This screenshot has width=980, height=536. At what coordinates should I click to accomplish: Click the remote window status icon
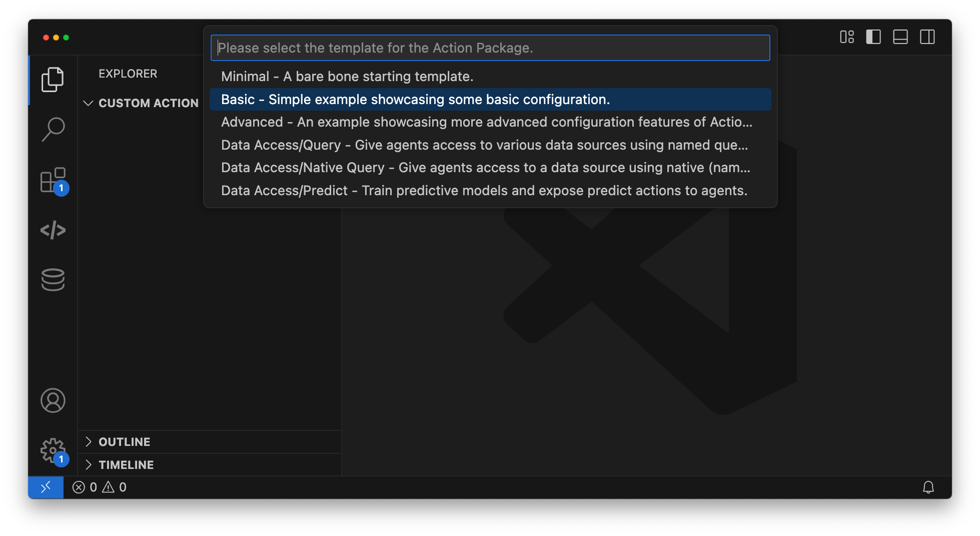46,487
